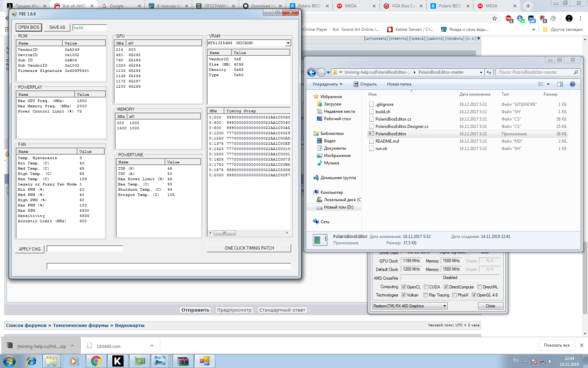Toggle the DirectML checkbox in GPU-Z

[x=479, y=287]
